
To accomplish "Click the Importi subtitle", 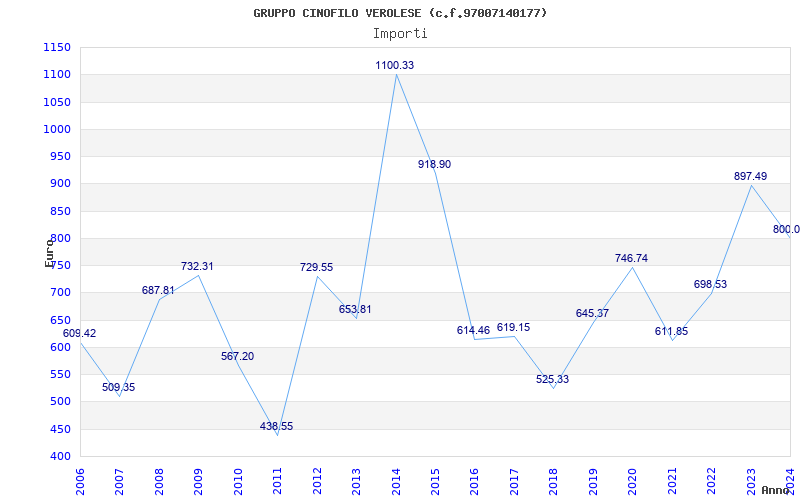I will pos(400,34).
